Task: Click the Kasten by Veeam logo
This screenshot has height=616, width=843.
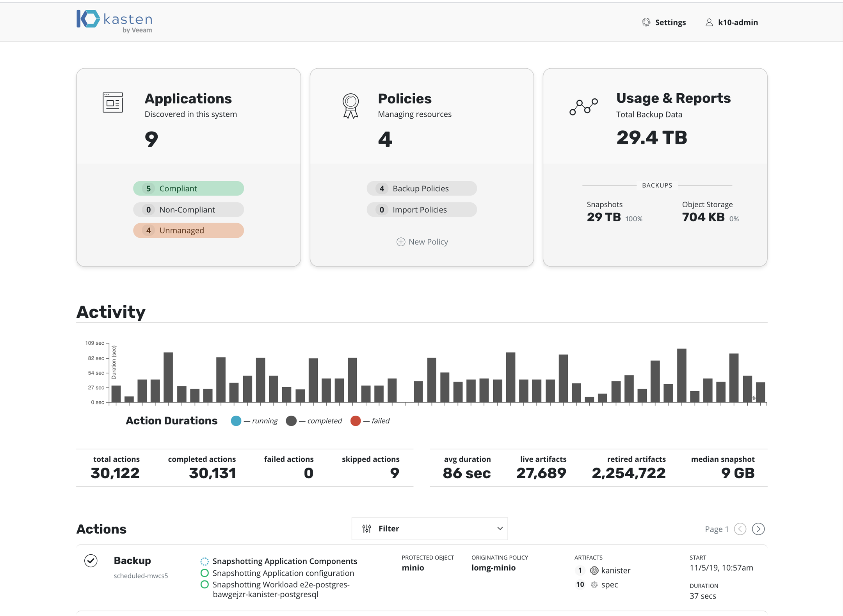Action: pyautogui.click(x=114, y=21)
